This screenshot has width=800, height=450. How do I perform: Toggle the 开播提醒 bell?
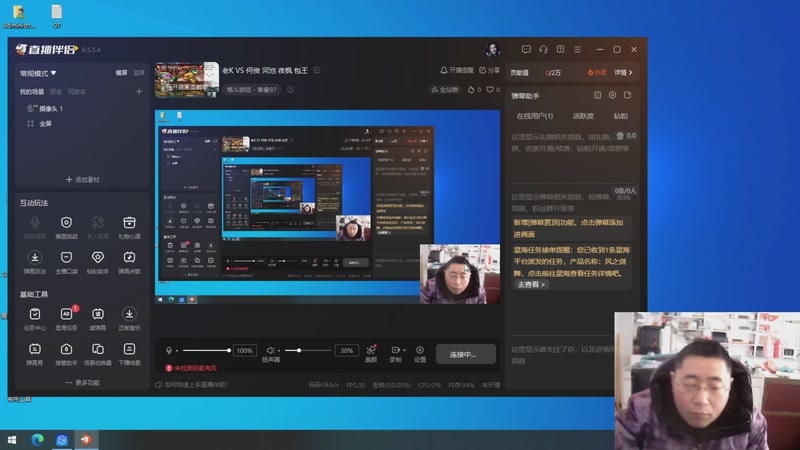pyautogui.click(x=457, y=70)
